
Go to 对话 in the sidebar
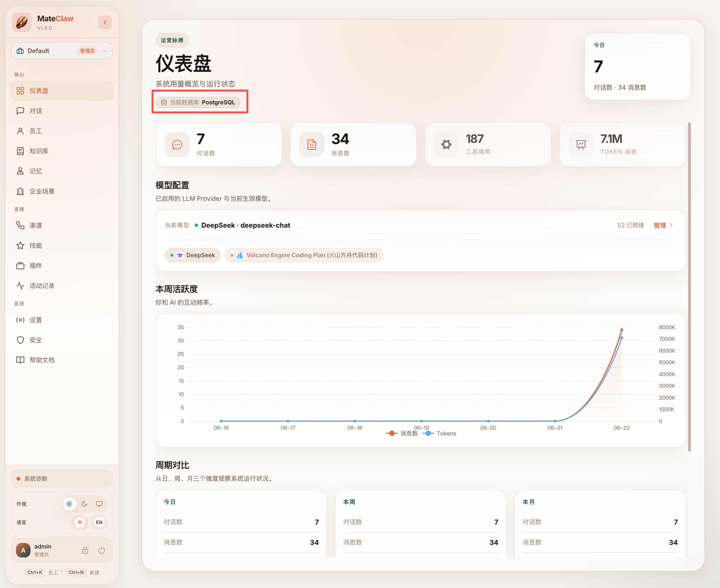pyautogui.click(x=62, y=111)
